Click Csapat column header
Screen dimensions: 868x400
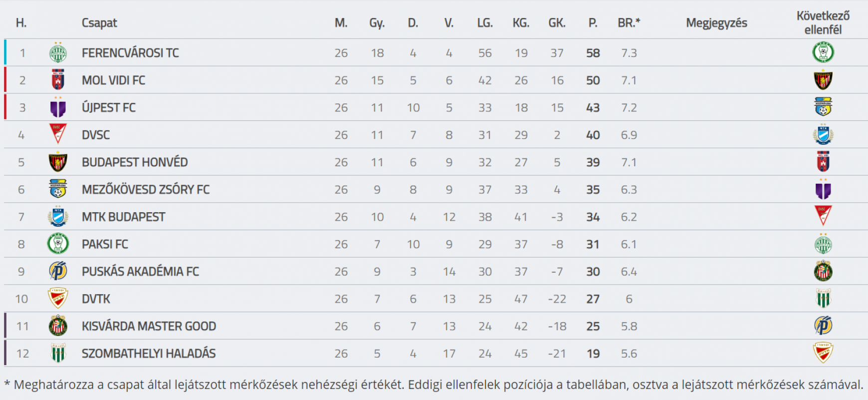pos(99,23)
